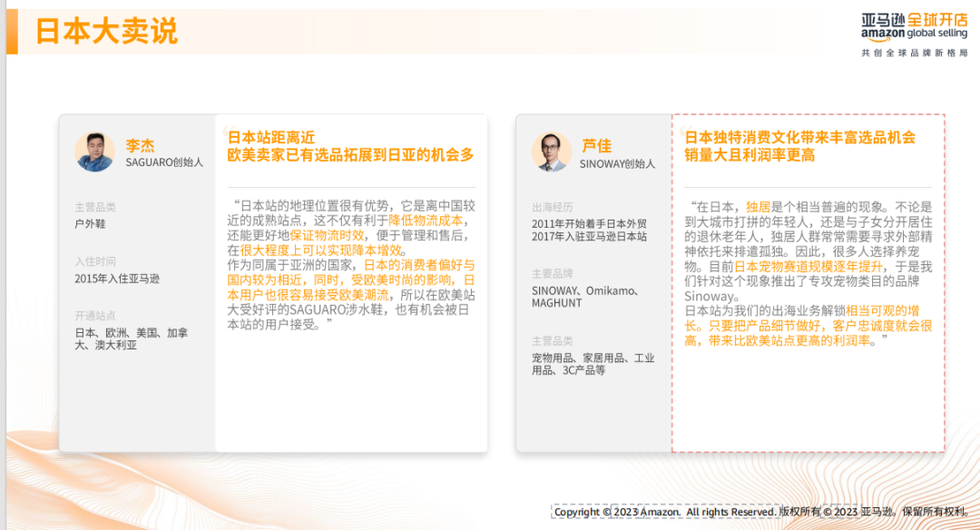Click the 主营品类 label under 李杰
Viewport: 980px width, 530px height.
[95, 207]
